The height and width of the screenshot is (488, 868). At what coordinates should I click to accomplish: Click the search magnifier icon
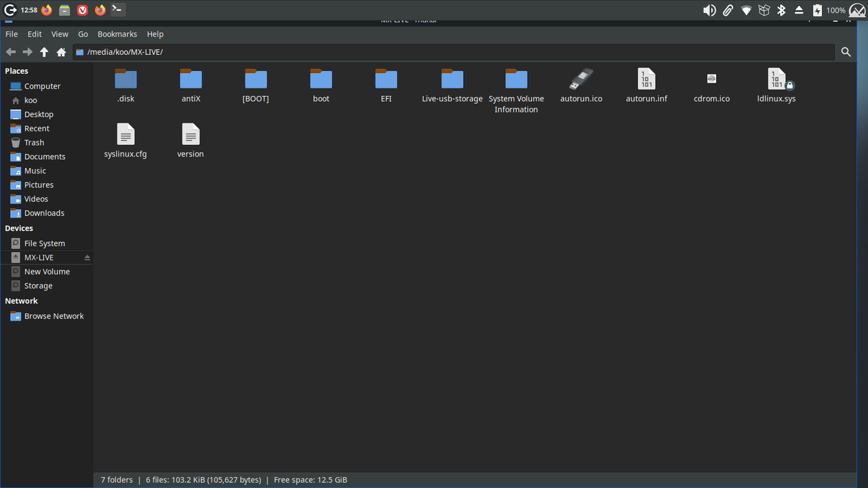coord(846,52)
